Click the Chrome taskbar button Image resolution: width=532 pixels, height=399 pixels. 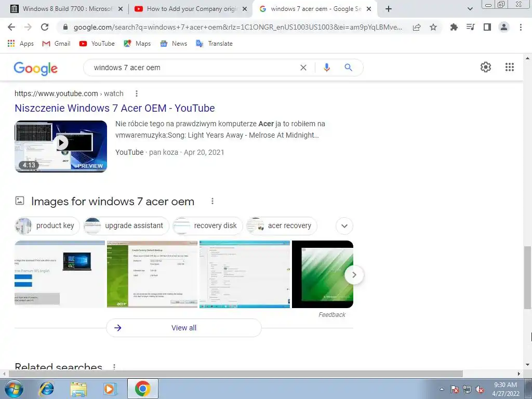tap(142, 389)
